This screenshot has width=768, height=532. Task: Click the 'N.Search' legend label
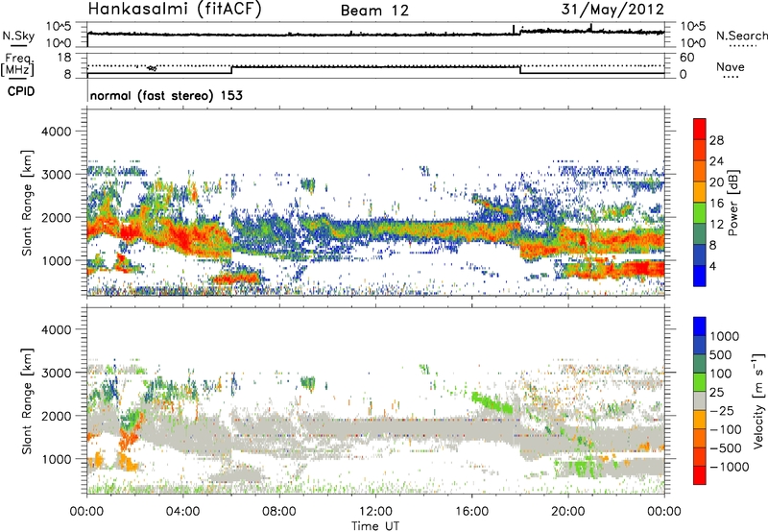pos(741,36)
